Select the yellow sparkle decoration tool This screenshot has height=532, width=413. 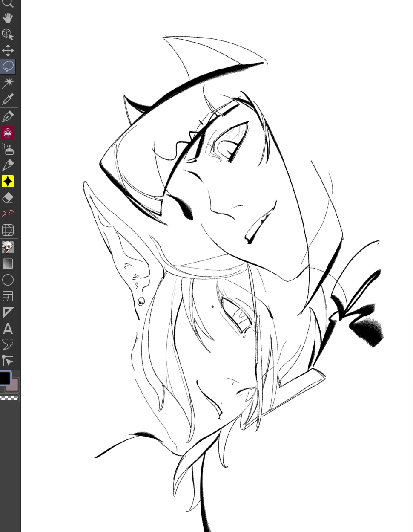(8, 182)
